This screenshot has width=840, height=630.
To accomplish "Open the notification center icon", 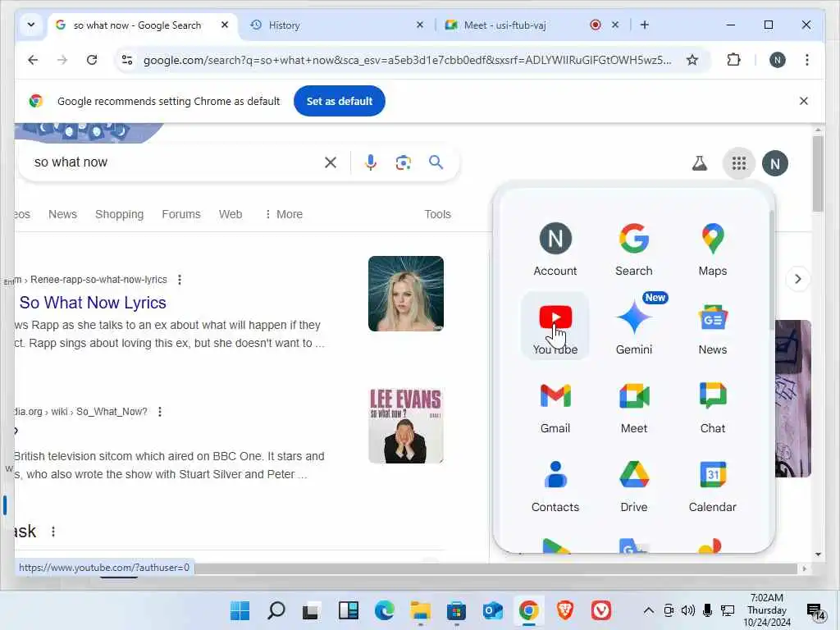I will click(816, 610).
